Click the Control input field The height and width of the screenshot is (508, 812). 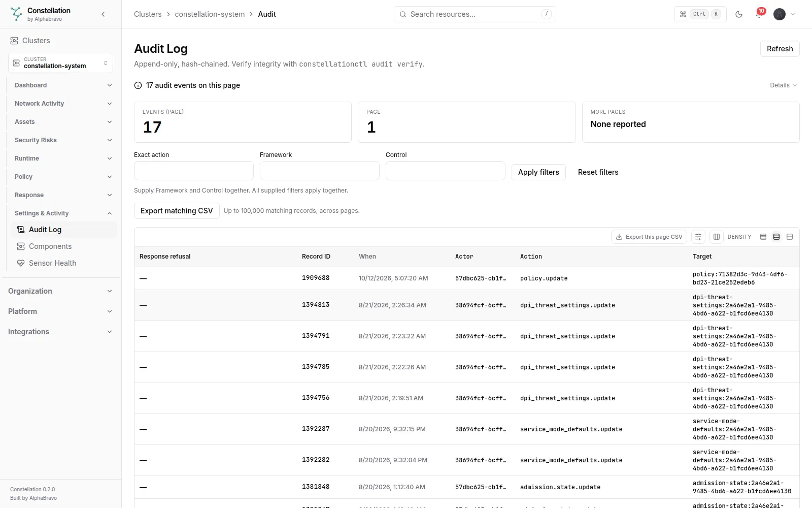click(x=446, y=171)
